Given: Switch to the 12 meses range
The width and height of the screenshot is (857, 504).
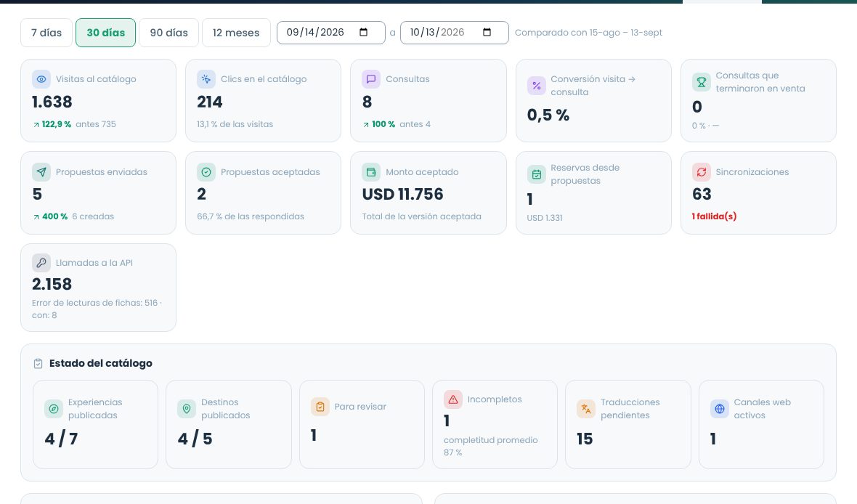Looking at the screenshot, I should pyautogui.click(x=236, y=33).
